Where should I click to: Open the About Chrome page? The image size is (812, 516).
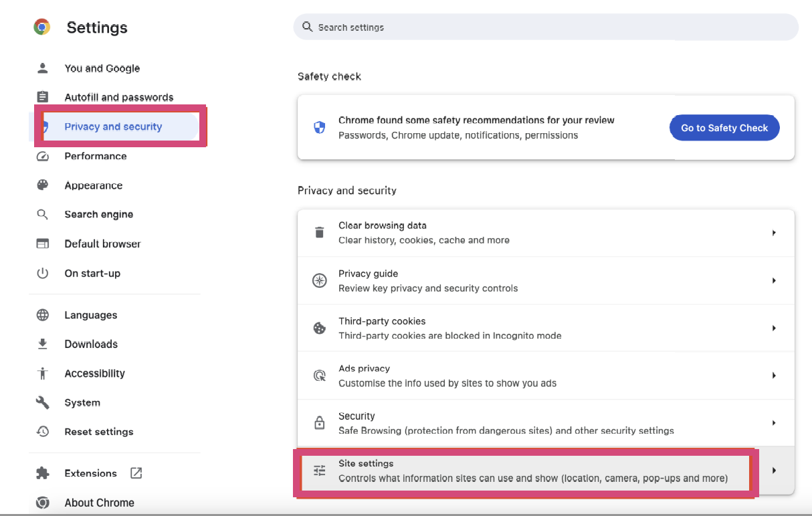(x=100, y=503)
